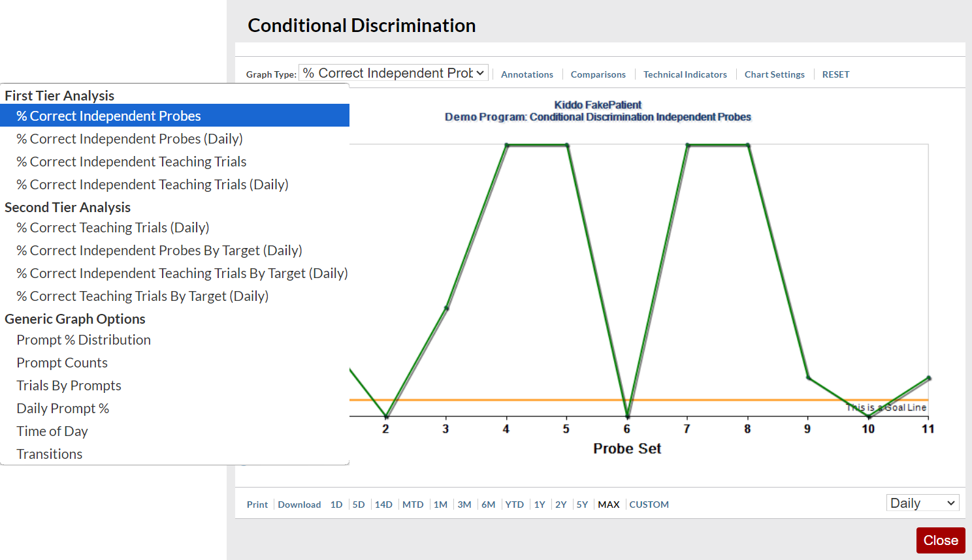Select '% Correct Teaching Trials By Target (Daily)'

[x=142, y=296]
